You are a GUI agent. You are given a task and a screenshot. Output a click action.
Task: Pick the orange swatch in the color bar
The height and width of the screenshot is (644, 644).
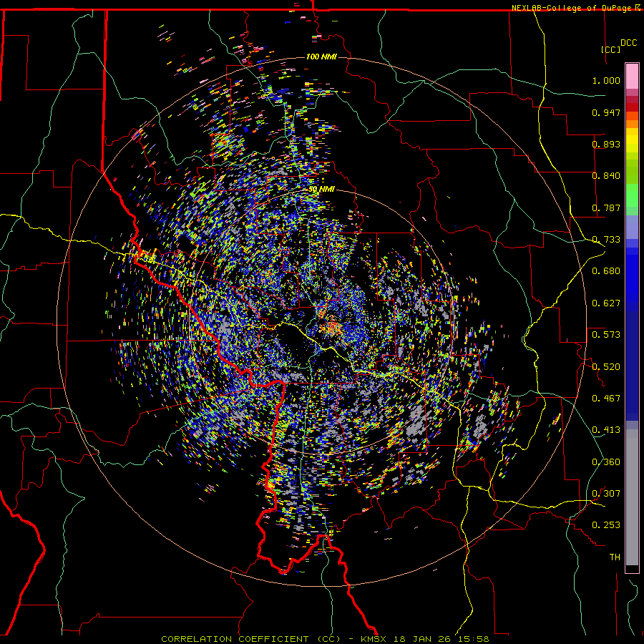632,124
